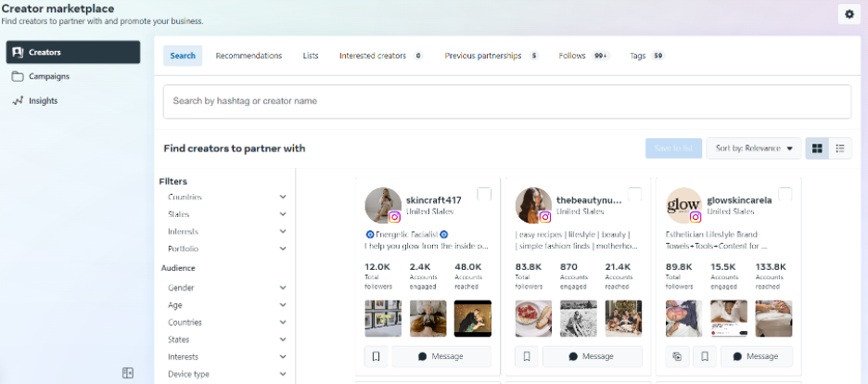The width and height of the screenshot is (868, 384).
Task: Tick the thebeautynu creator checkbox
Action: point(634,194)
